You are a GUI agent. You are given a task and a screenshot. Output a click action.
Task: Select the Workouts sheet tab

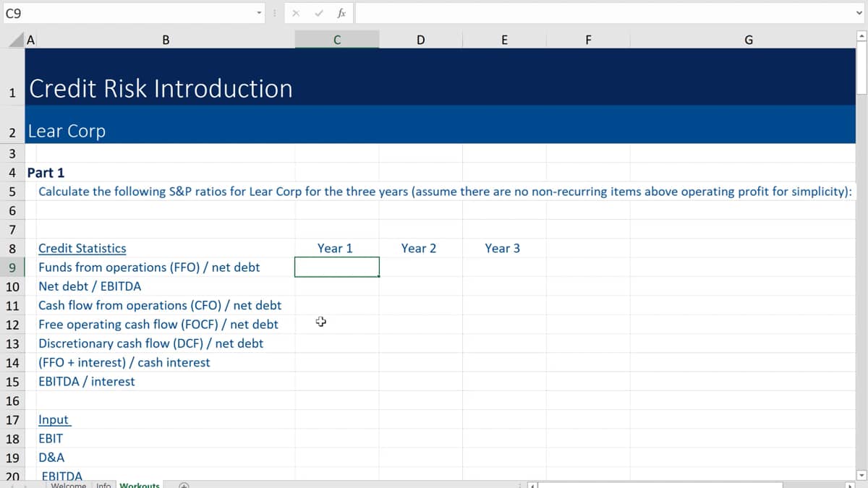coord(139,485)
